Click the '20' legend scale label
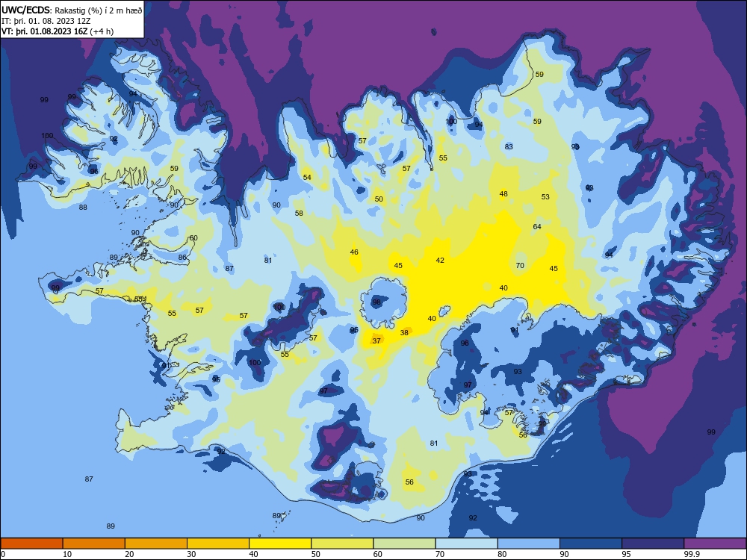The width and height of the screenshot is (747, 560). tap(129, 554)
